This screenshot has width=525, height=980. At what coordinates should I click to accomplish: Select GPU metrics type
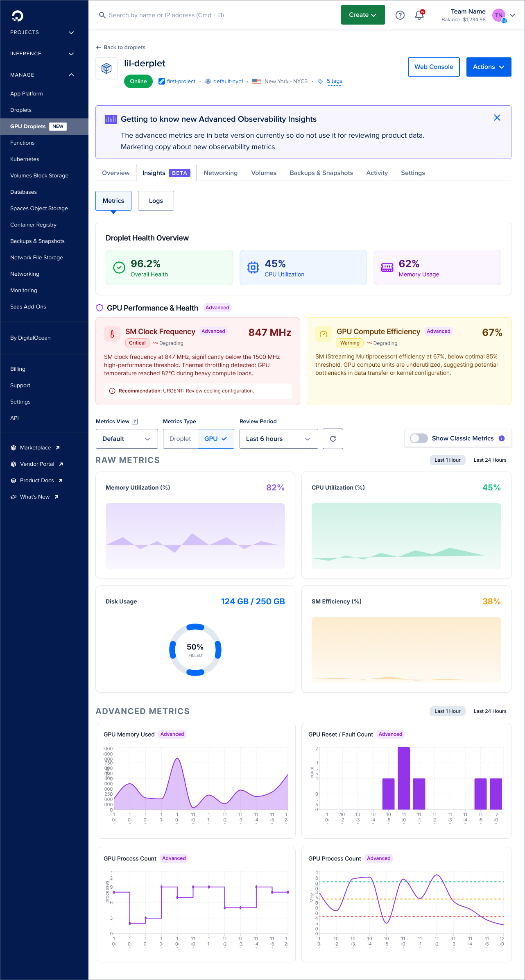216,439
